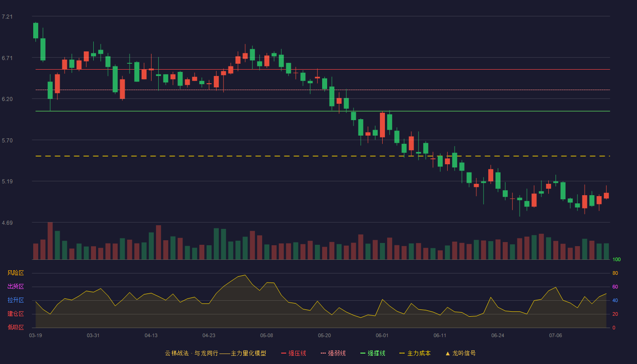Image resolution: width=637 pixels, height=364 pixels.
Task: Click the green horizontal support line
Action: tap(323, 111)
